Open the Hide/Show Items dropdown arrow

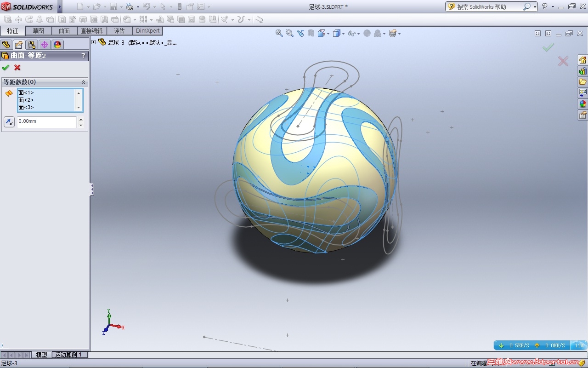point(359,34)
